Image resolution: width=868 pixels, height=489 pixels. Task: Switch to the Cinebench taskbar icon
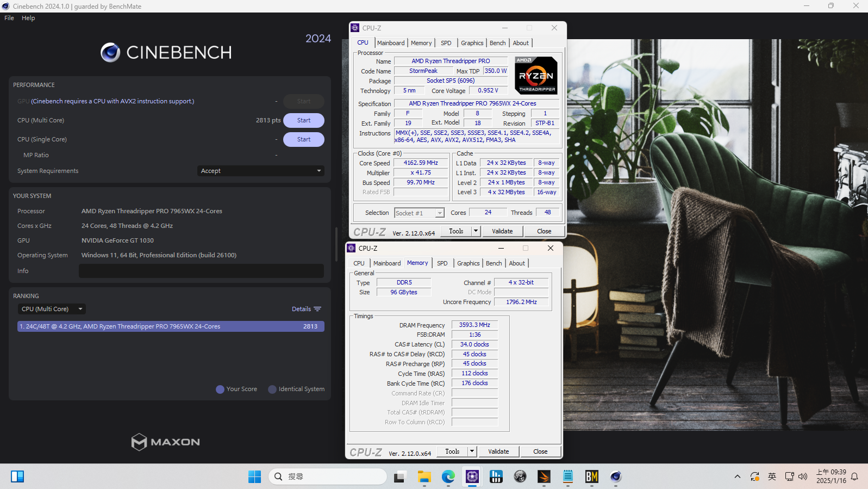pos(616,476)
